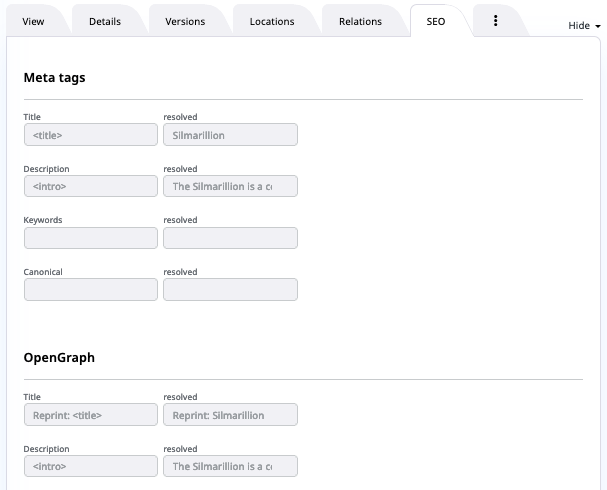The height and width of the screenshot is (490, 607).
Task: Click the Meta tags Title field
Action: [x=90, y=134]
